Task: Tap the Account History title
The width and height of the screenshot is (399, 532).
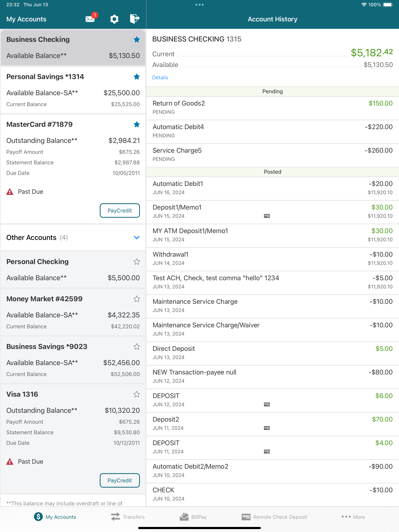Action: point(272,19)
